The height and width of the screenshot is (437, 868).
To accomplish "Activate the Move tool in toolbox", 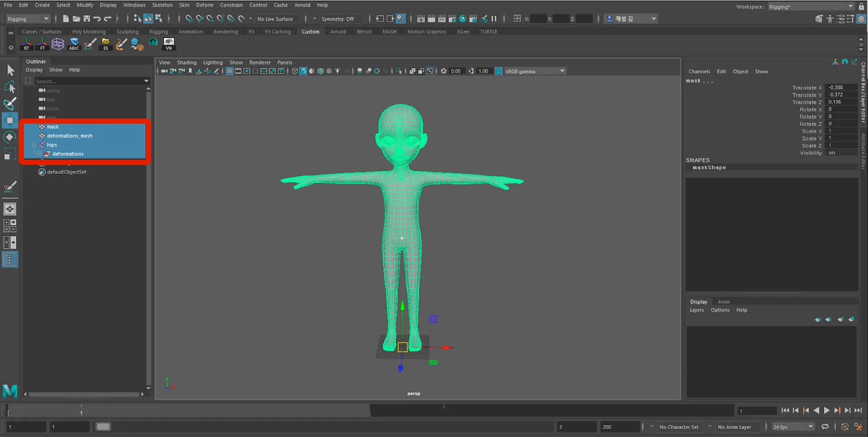I will (x=10, y=120).
